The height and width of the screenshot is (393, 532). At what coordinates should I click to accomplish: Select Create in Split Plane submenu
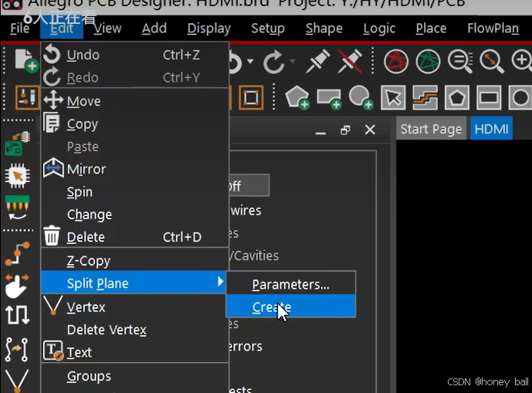point(291,307)
